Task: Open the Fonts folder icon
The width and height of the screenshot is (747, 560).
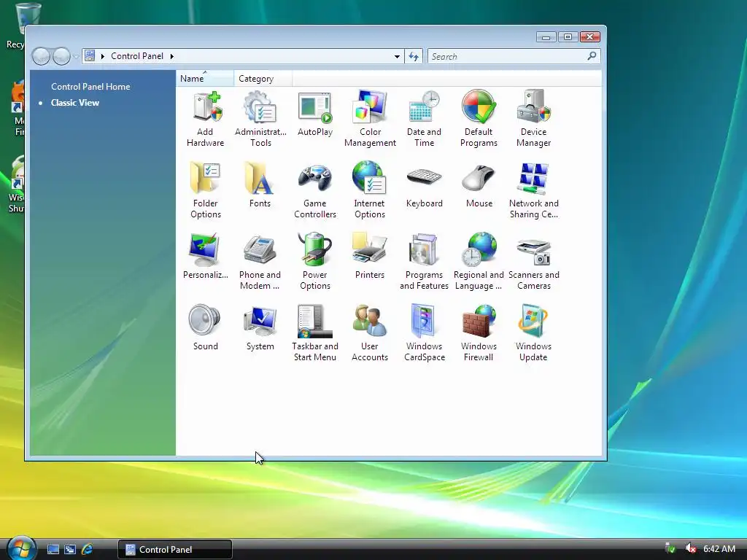Action: [x=260, y=184]
